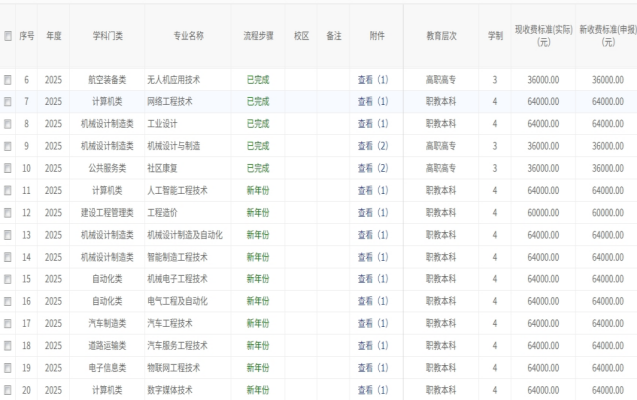The width and height of the screenshot is (637, 400).
Task: Click 新年份 status in 人工智能工程技术 row
Action: (257, 190)
